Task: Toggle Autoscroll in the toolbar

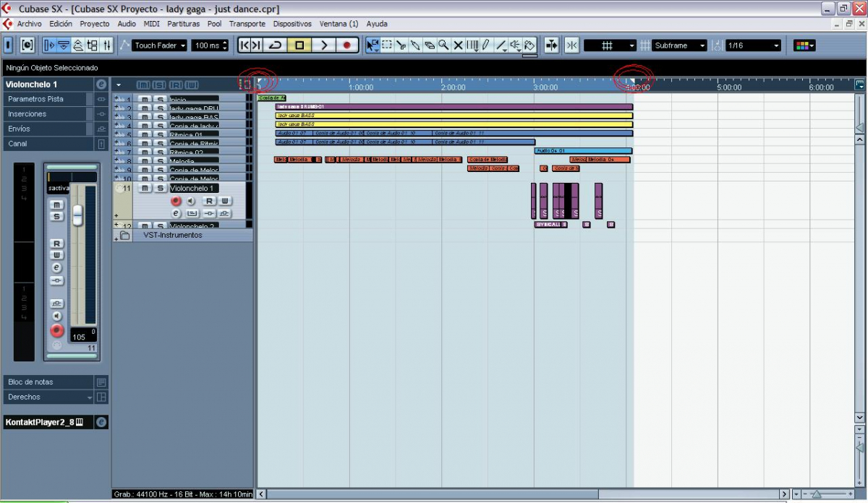Action: [x=551, y=45]
